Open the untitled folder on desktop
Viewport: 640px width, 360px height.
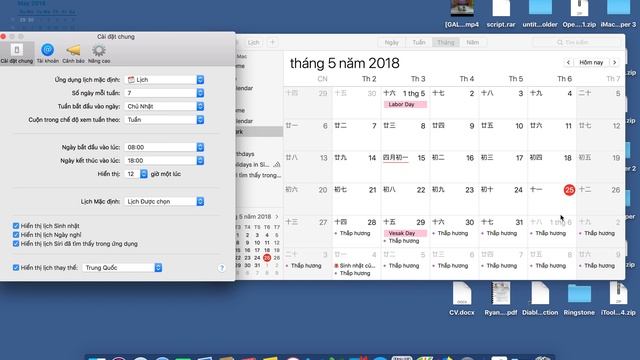click(540, 13)
